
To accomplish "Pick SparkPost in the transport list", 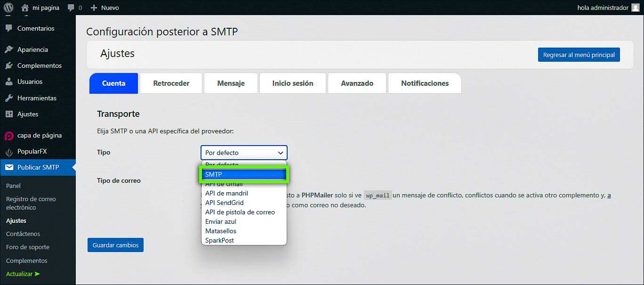I will 219,240.
